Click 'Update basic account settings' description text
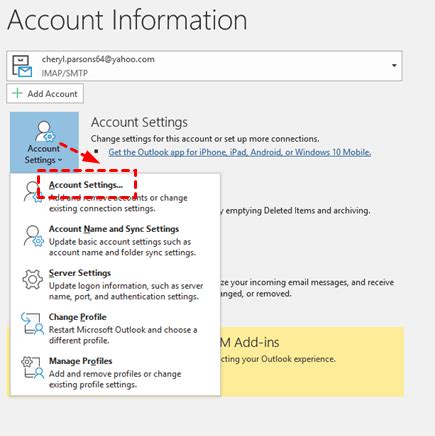Screen dimensions: 435x436 coord(122,247)
